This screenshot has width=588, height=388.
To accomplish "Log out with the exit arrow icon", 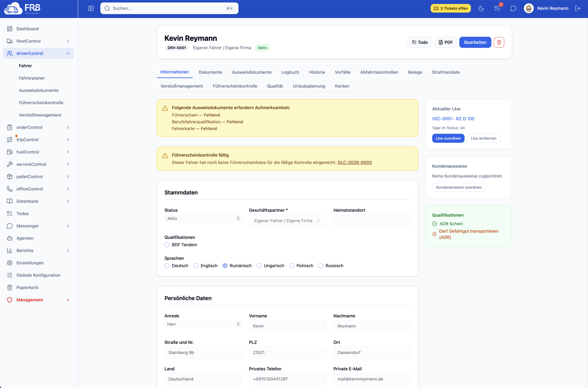I will click(x=578, y=8).
